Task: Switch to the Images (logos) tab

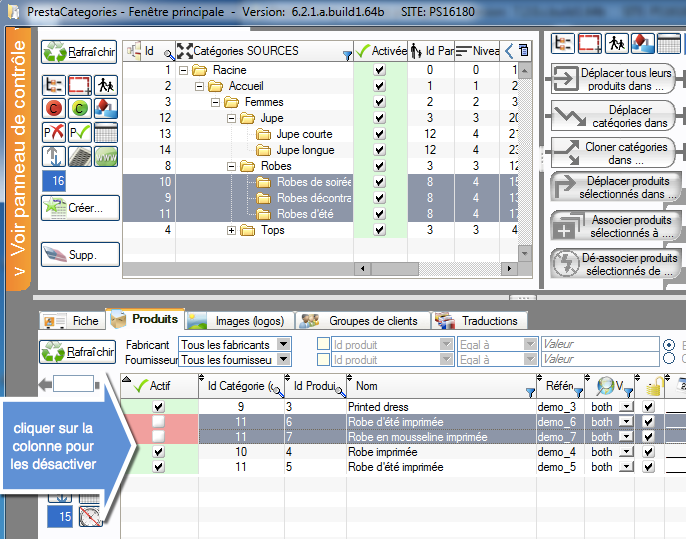Action: coord(239,321)
